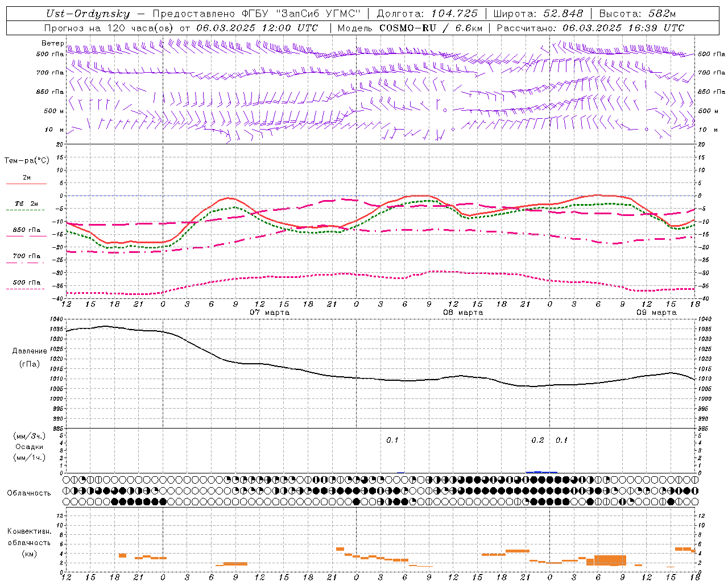Screen dimensions: 728x582
Task: Click the Тем-ра(°C) panel label
Action: pos(27,161)
